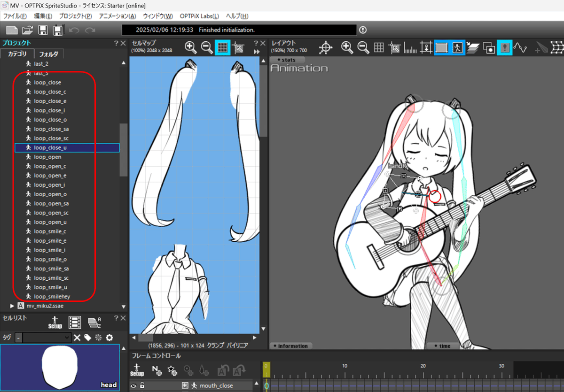Save all with the double floppy icon

click(x=58, y=30)
